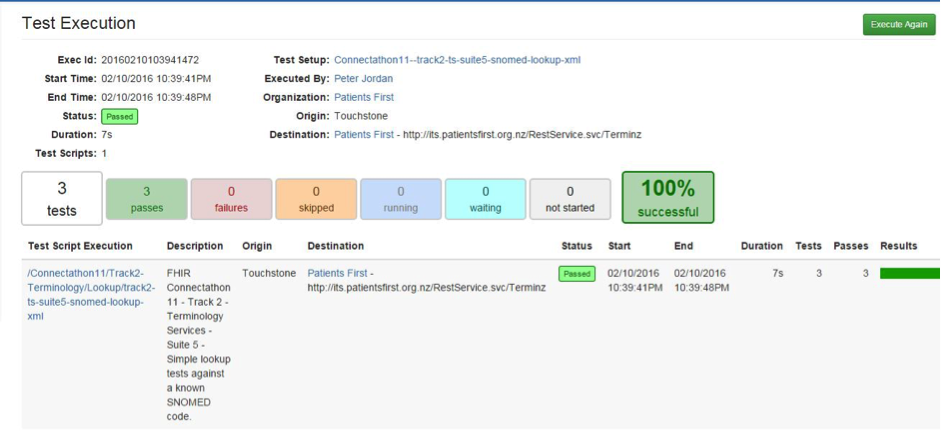
Task: Click the Origin column header
Action: pos(257,246)
